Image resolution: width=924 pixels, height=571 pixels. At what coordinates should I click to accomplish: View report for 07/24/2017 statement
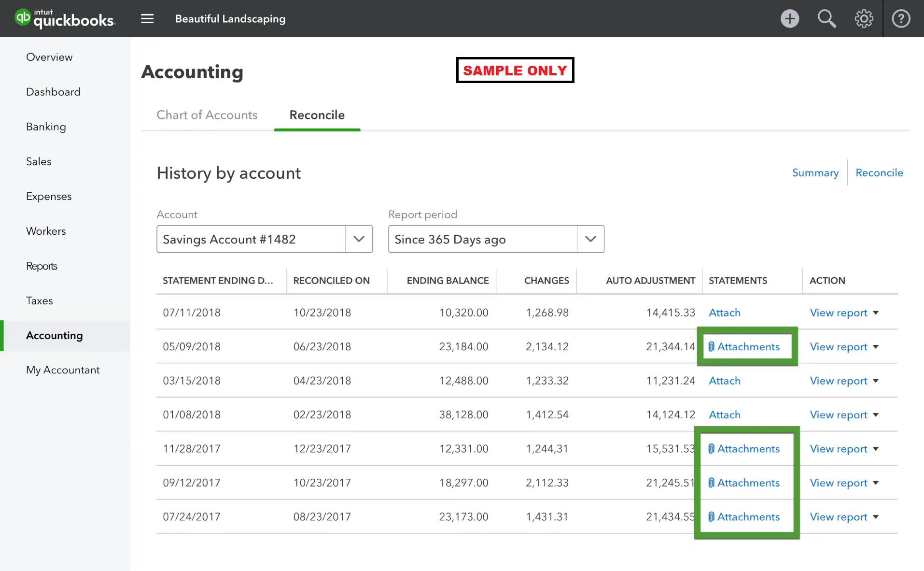[x=839, y=517]
